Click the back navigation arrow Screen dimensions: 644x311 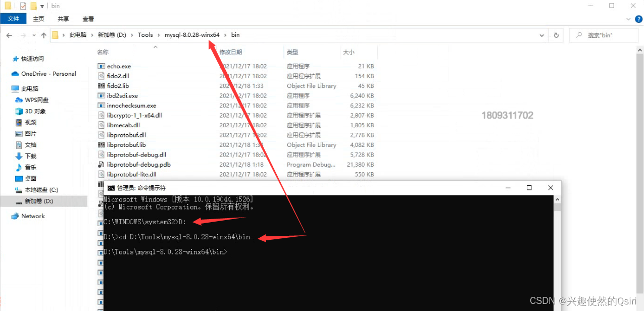[9, 35]
